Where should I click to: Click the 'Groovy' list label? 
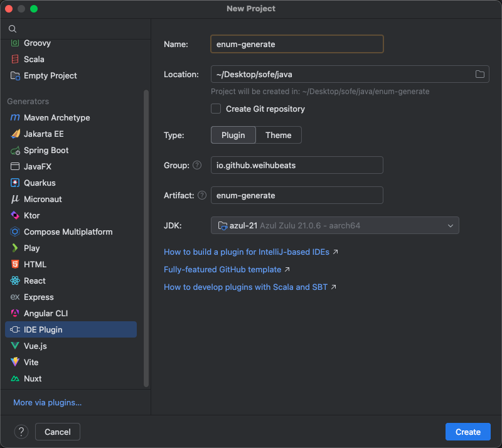coord(37,43)
